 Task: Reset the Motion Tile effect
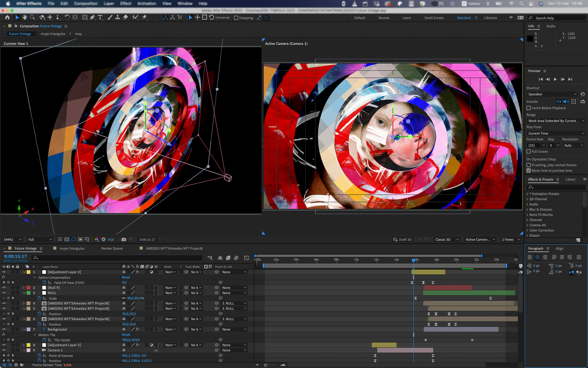pyautogui.click(x=126, y=335)
